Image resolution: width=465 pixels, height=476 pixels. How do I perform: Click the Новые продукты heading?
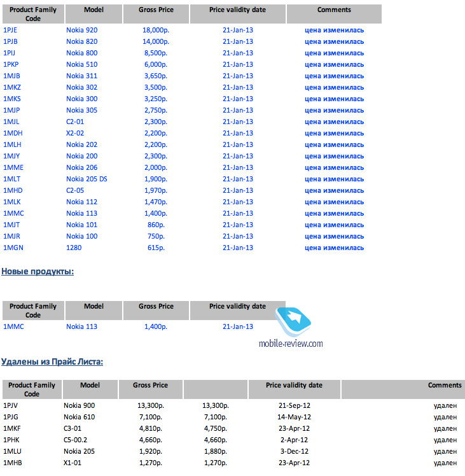38,271
